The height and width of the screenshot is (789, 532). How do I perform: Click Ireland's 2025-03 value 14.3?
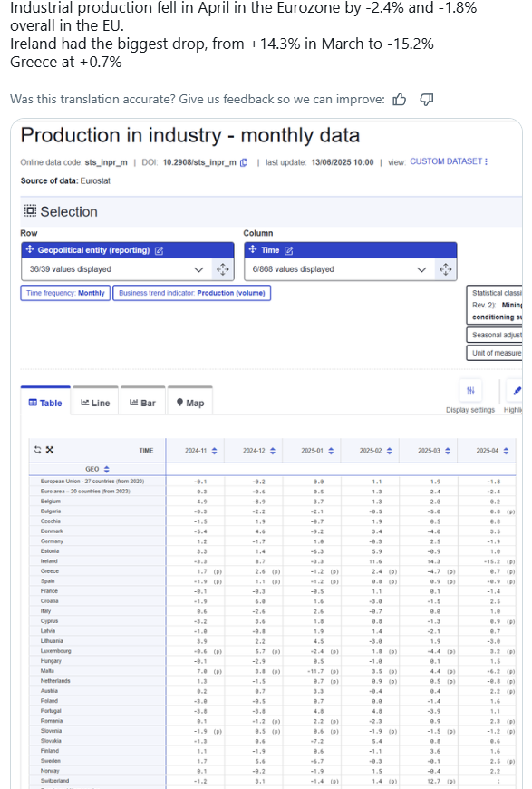click(x=433, y=561)
